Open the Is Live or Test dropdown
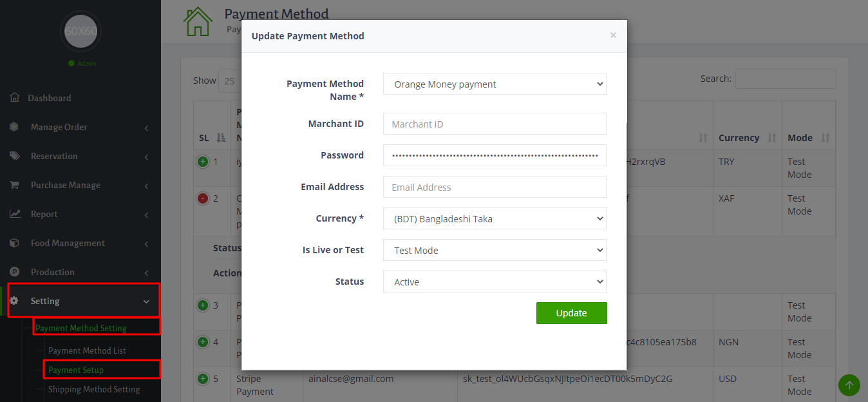868x402 pixels. 494,250
